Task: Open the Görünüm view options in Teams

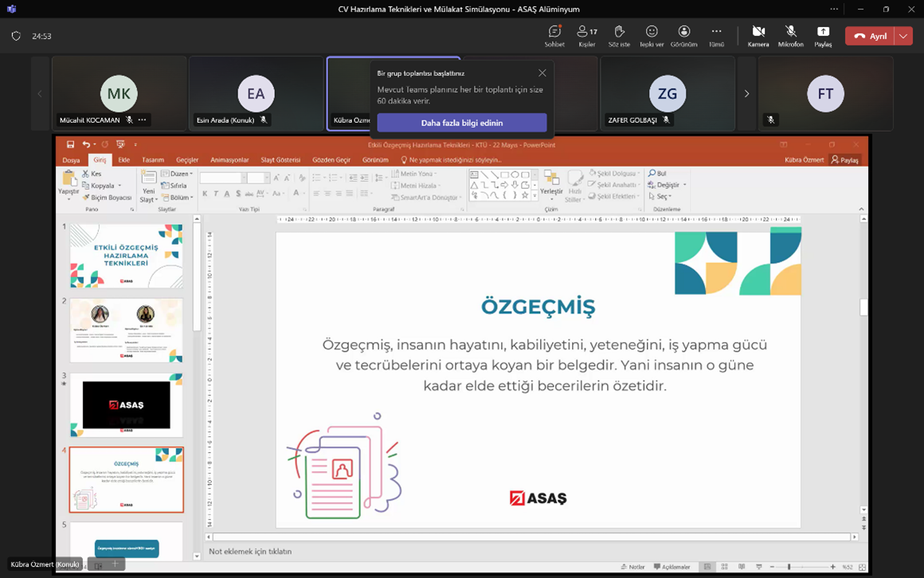Action: tap(683, 36)
